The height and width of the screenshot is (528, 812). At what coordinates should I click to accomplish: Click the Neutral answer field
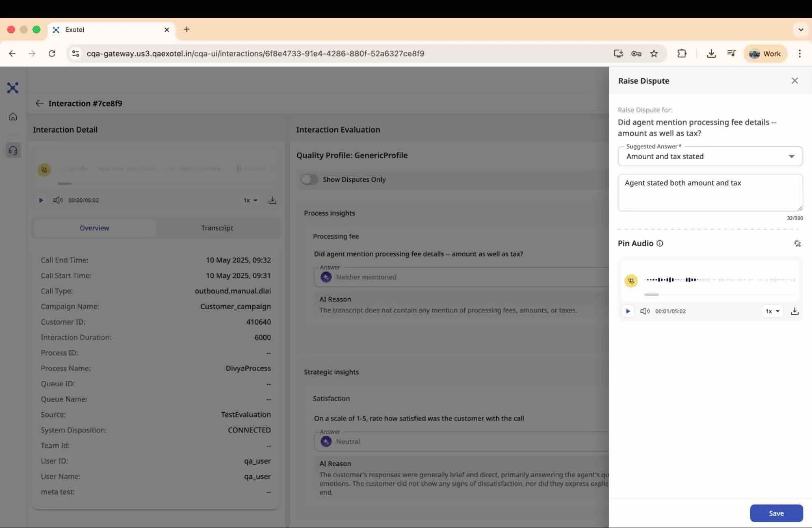pyautogui.click(x=461, y=442)
